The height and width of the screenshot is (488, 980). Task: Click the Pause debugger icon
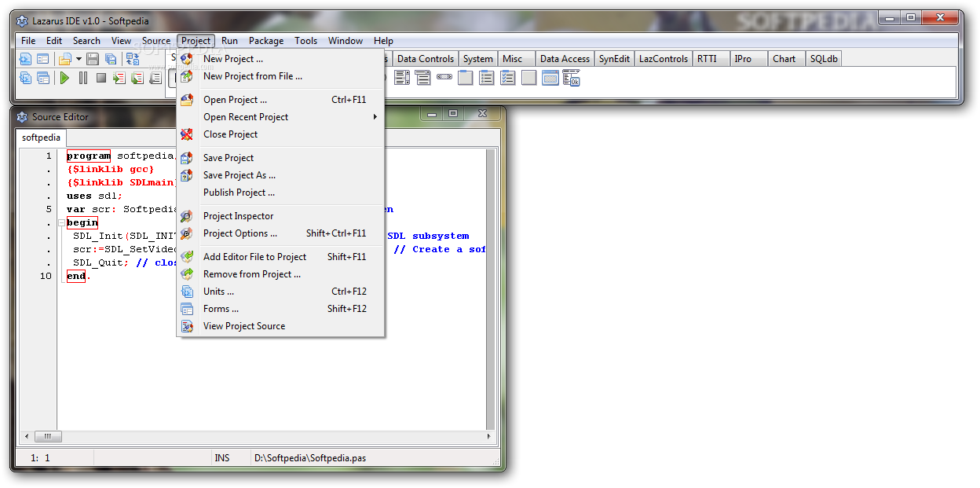pos(83,78)
